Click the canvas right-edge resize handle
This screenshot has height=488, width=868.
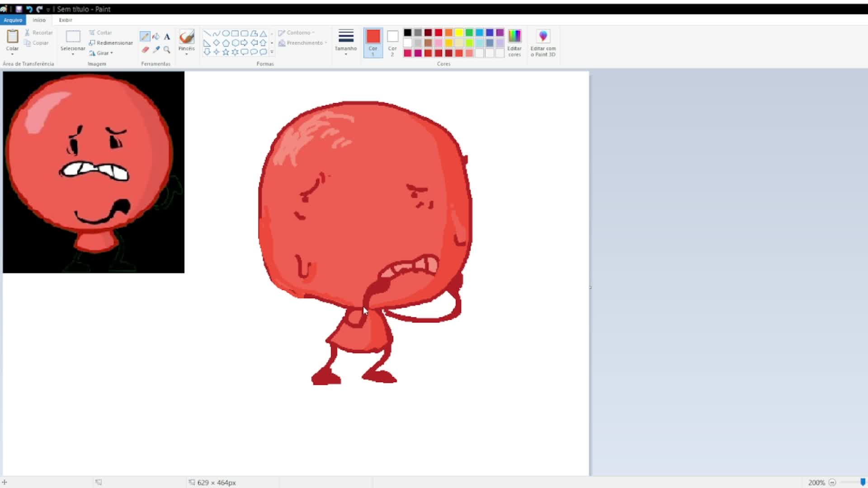pyautogui.click(x=590, y=287)
